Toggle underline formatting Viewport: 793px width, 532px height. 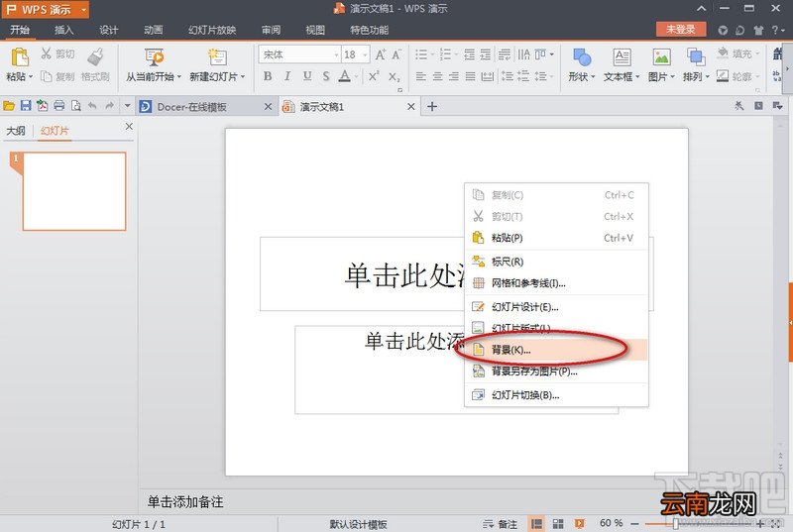pyautogui.click(x=307, y=76)
